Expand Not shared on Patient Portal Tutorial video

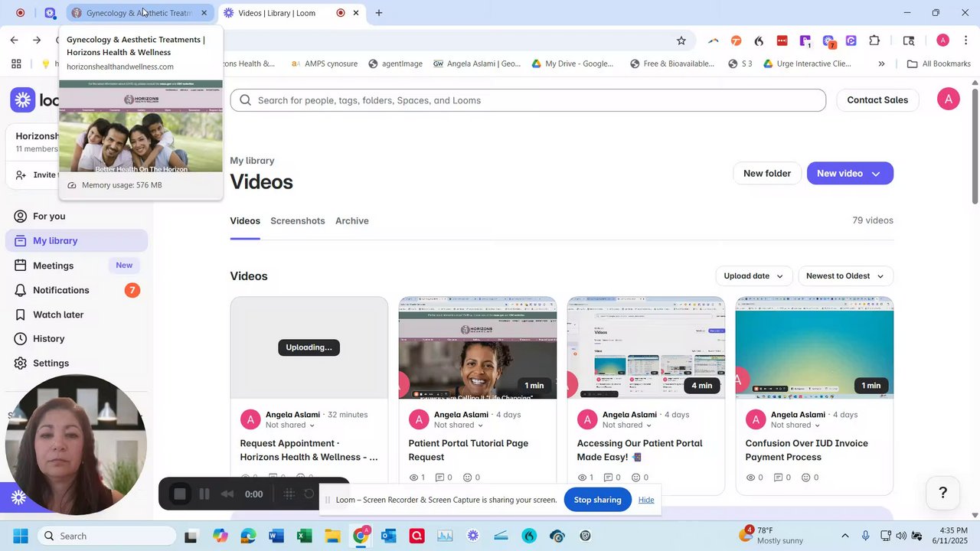coord(459,425)
